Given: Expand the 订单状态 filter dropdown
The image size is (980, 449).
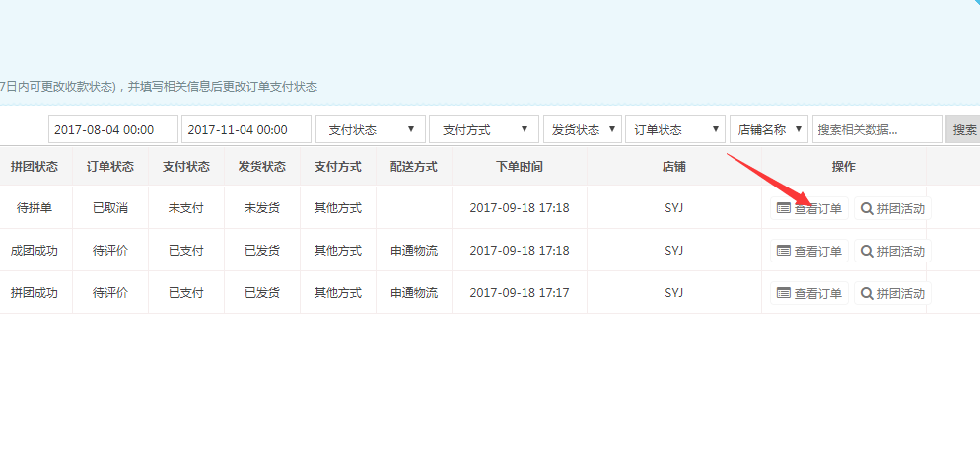Looking at the screenshot, I should click(675, 129).
